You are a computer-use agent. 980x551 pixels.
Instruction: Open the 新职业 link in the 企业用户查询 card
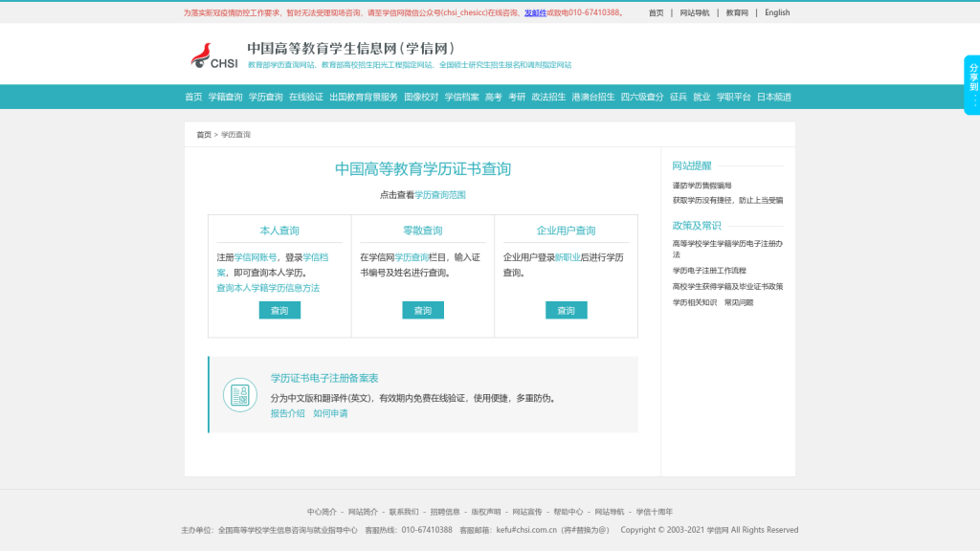[568, 257]
